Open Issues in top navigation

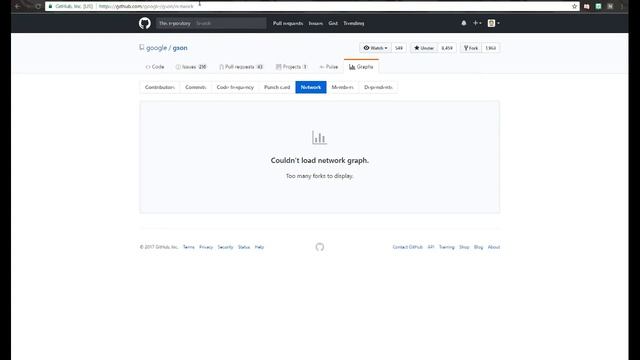(316, 23)
